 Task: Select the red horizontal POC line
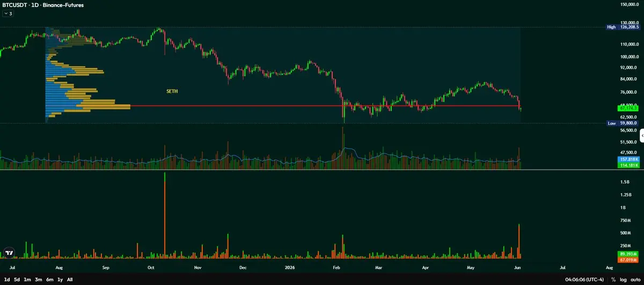coord(325,106)
